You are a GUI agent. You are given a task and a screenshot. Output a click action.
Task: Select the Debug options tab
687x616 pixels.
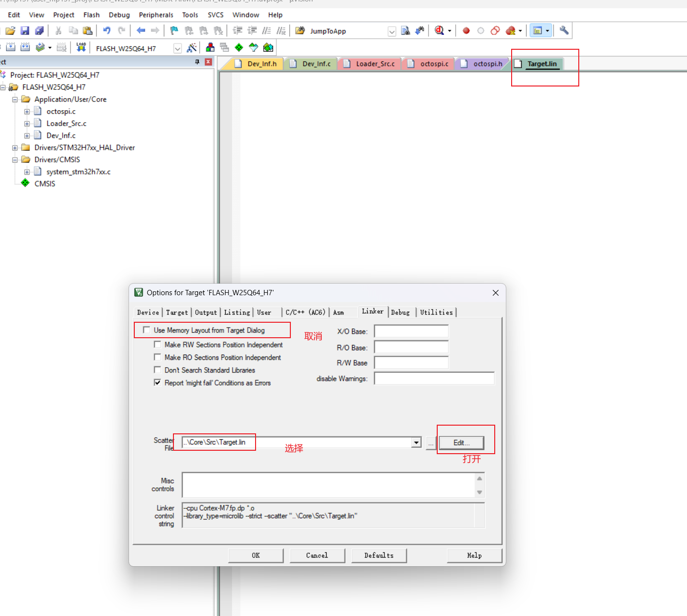point(401,313)
